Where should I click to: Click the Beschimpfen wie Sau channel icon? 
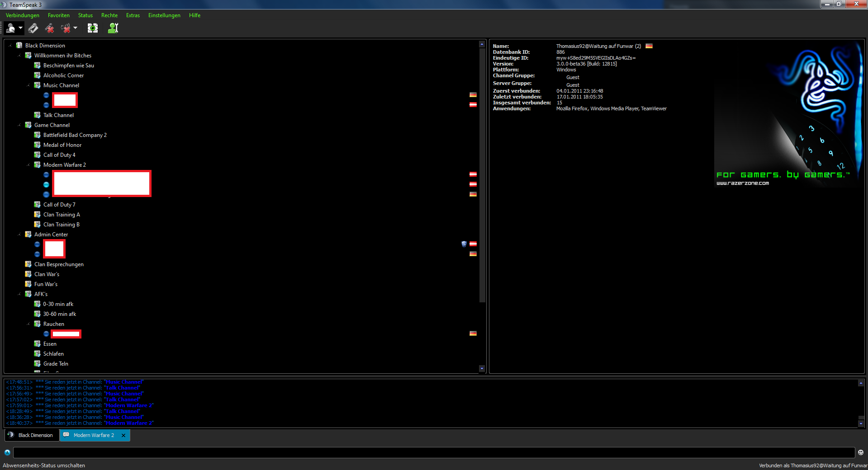[37, 65]
